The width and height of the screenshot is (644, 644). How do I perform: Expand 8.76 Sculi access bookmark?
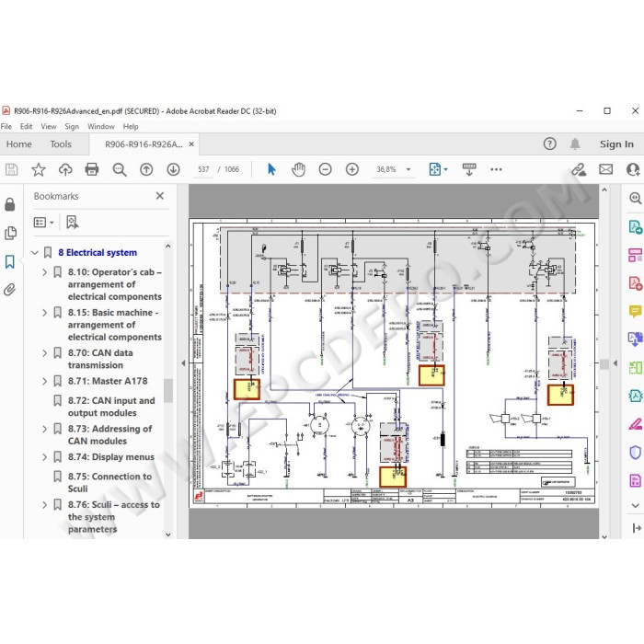[x=45, y=505]
